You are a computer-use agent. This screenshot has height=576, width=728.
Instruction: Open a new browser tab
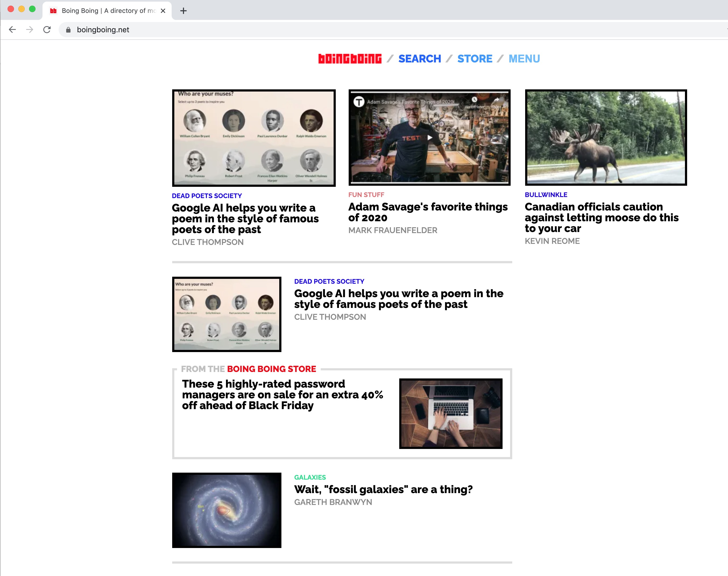point(183,11)
